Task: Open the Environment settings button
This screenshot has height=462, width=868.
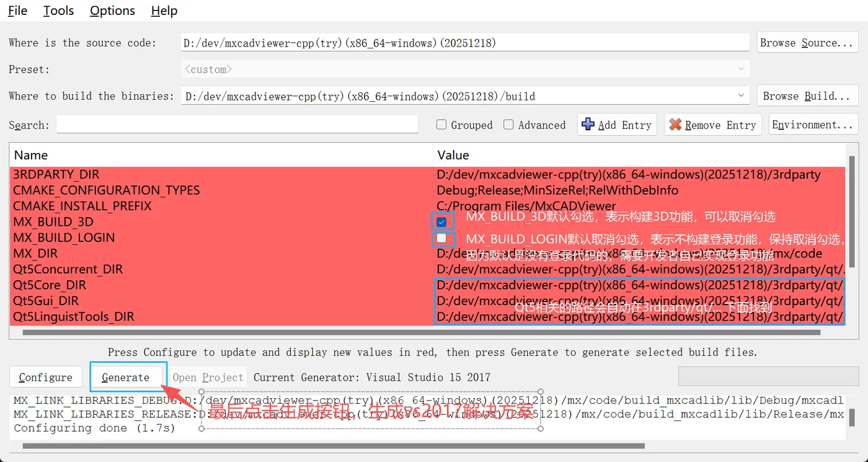Action: pyautogui.click(x=813, y=125)
